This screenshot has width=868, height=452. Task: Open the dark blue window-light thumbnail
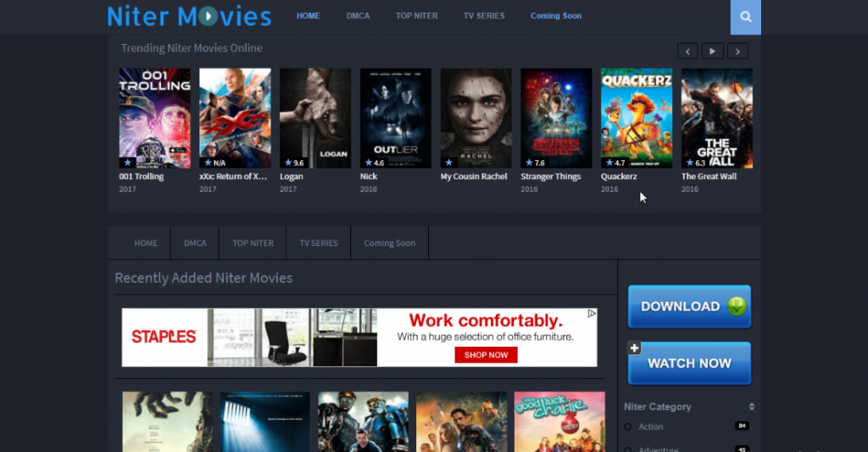[265, 422]
